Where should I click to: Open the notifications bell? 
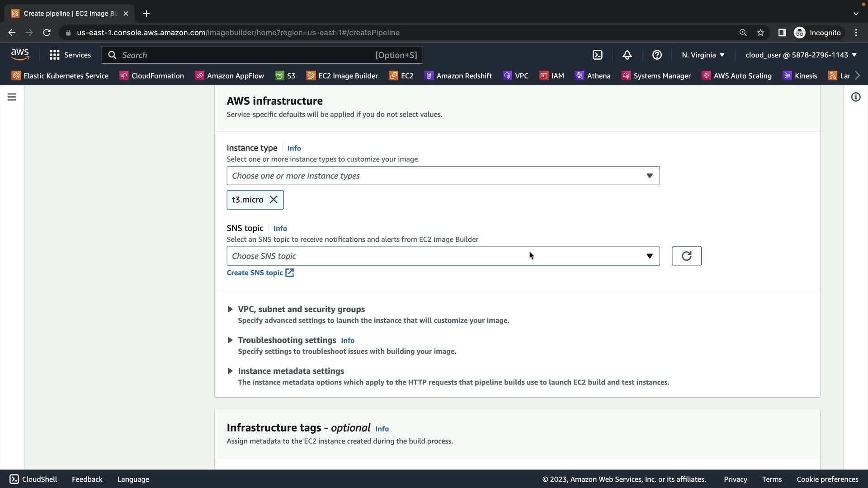(627, 55)
